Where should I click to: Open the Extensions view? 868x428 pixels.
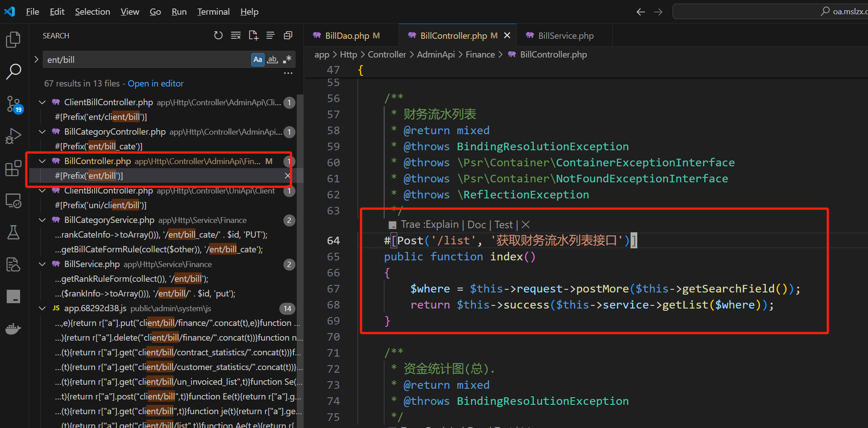click(x=13, y=169)
